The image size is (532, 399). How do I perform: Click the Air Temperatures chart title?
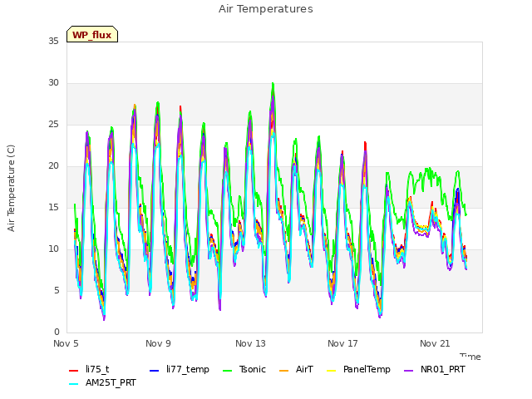[x=266, y=9]
